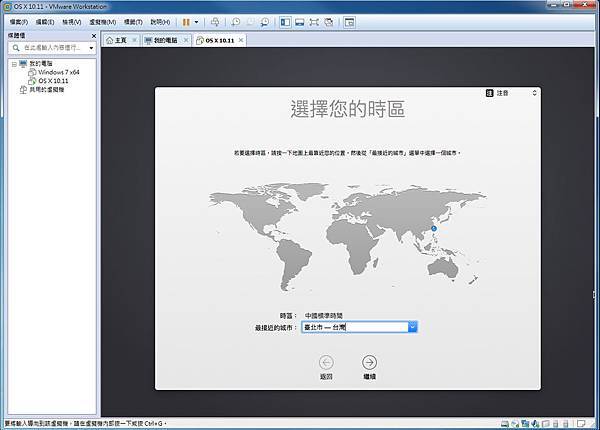600x430 pixels.
Task: Click the location pin on world map
Action: [x=434, y=229]
